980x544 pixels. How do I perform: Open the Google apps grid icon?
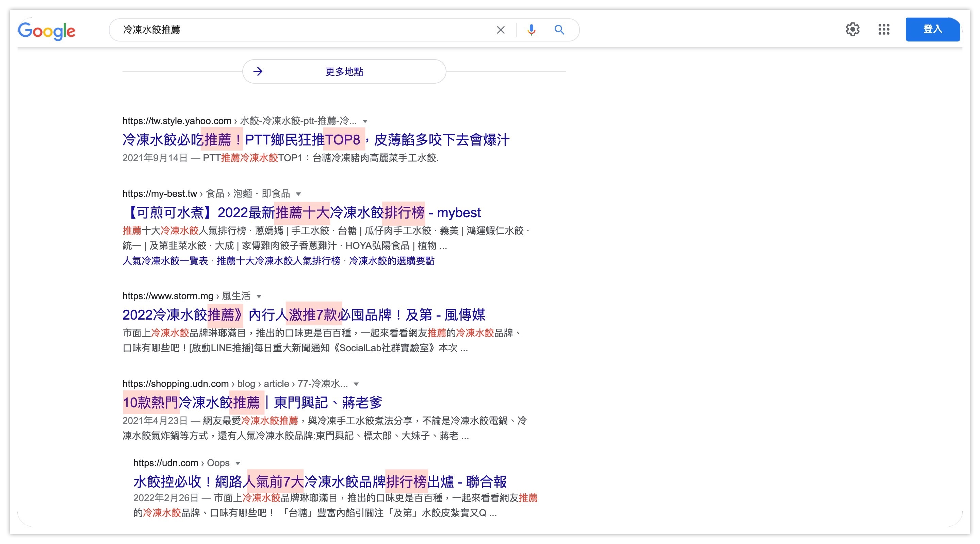[884, 29]
